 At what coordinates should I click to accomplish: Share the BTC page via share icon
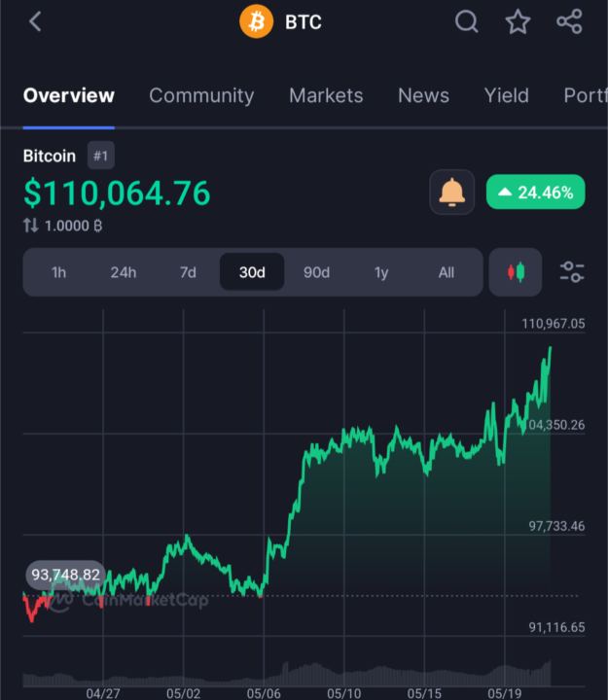(569, 21)
